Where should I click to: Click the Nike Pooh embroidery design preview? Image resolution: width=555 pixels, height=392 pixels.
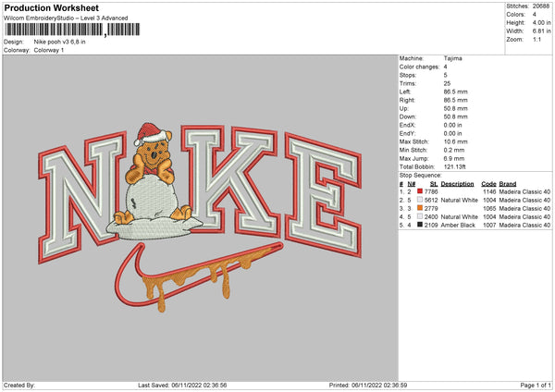click(201, 217)
